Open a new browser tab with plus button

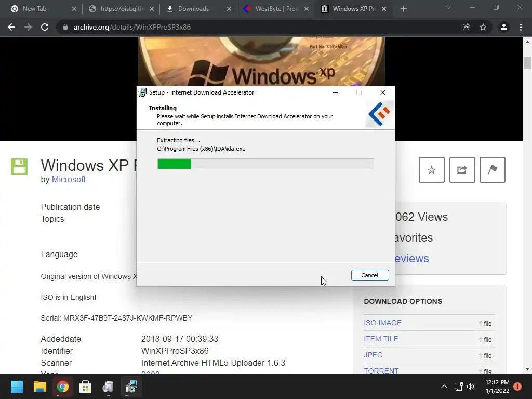pyautogui.click(x=403, y=9)
